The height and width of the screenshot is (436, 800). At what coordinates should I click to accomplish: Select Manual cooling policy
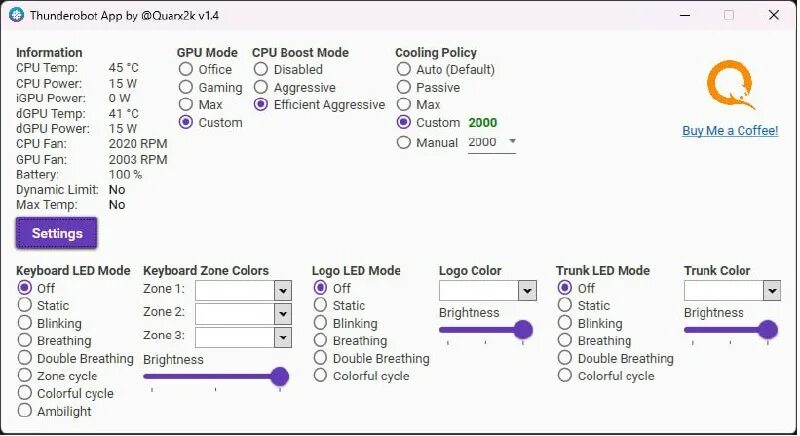[404, 143]
